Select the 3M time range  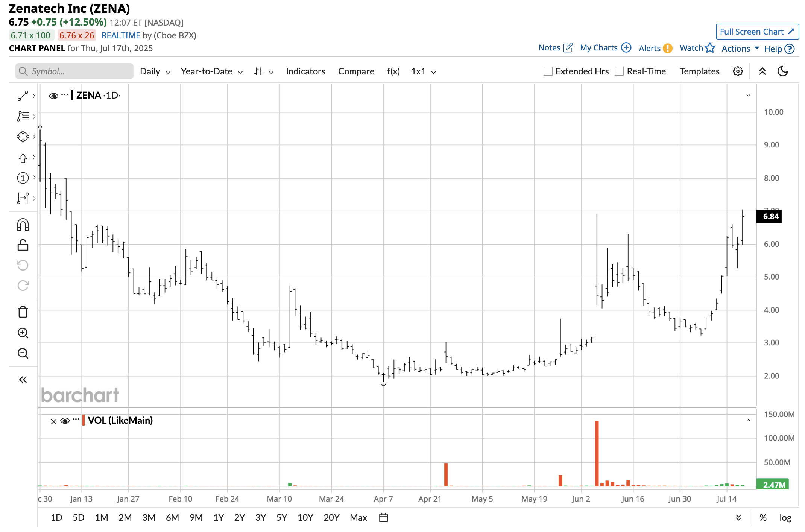(x=149, y=518)
